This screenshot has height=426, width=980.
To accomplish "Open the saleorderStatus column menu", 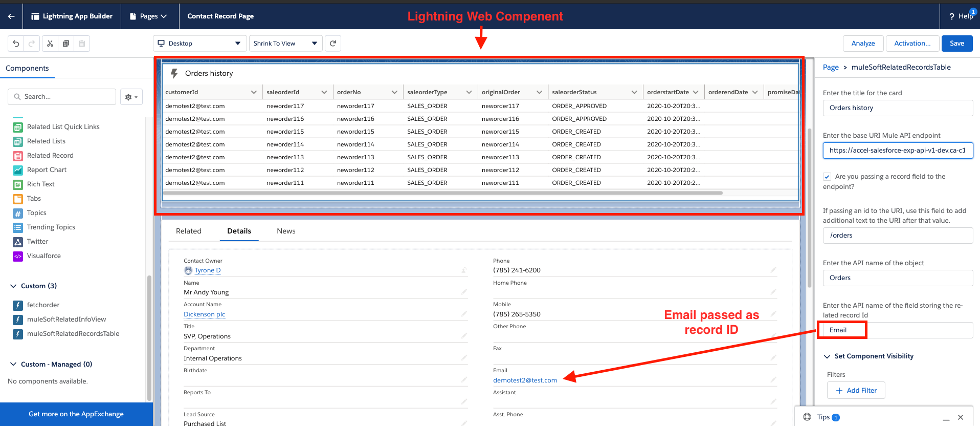I will pos(634,92).
